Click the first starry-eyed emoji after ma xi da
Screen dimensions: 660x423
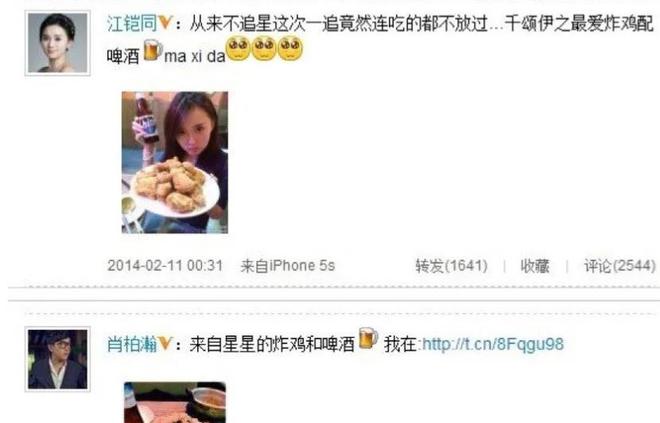tap(238, 48)
